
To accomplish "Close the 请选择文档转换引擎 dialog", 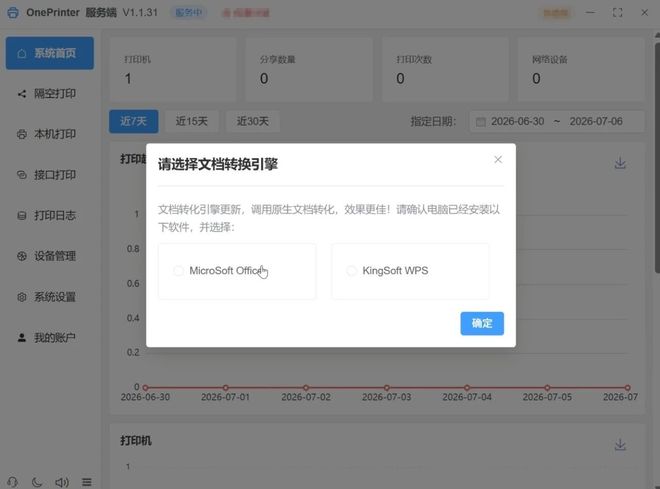I will (x=498, y=159).
